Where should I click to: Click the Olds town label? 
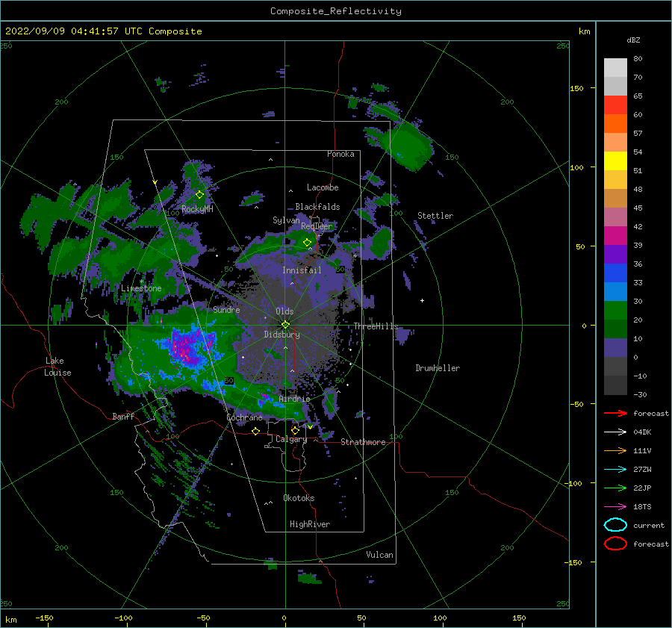[284, 311]
